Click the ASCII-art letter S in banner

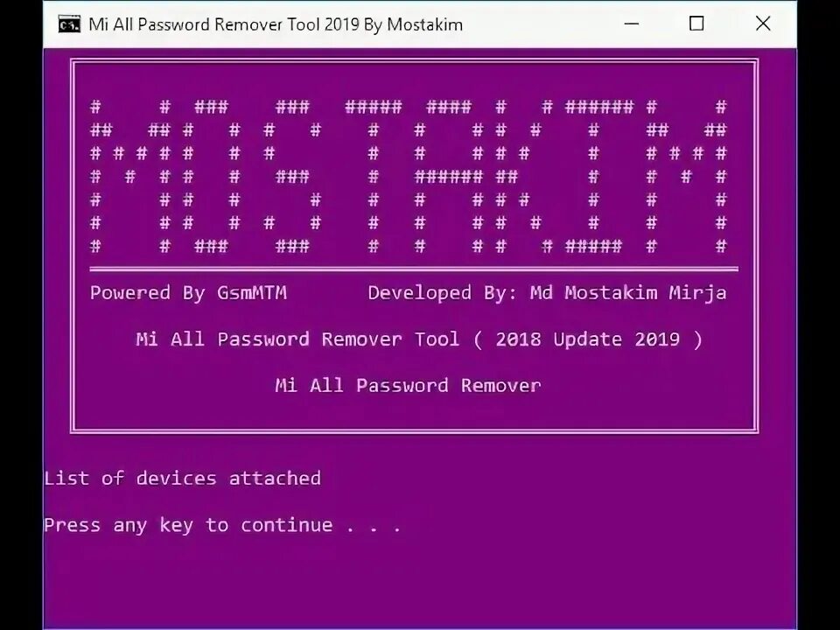292,176
